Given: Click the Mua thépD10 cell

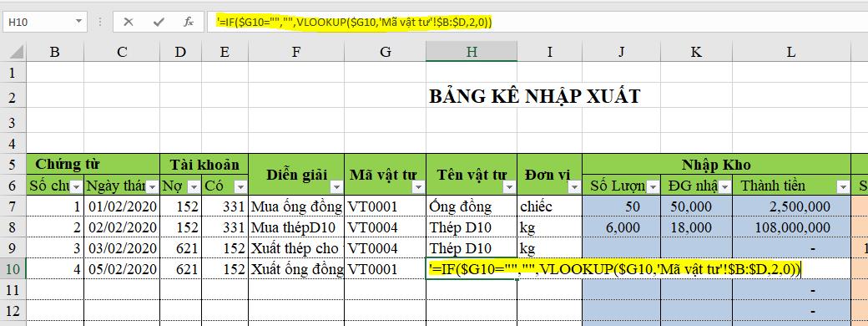Looking at the screenshot, I should click(296, 227).
